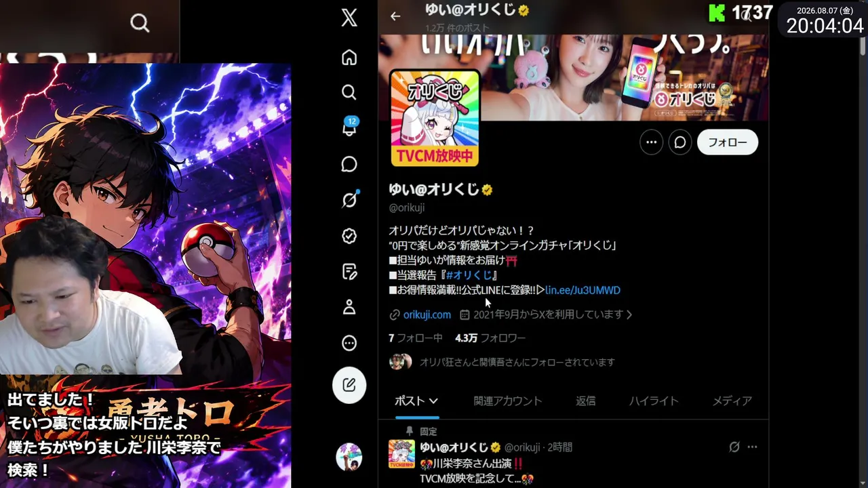Click the "0円で楽しめる" bio line
Screen dimensions: 868x488
coord(502,245)
